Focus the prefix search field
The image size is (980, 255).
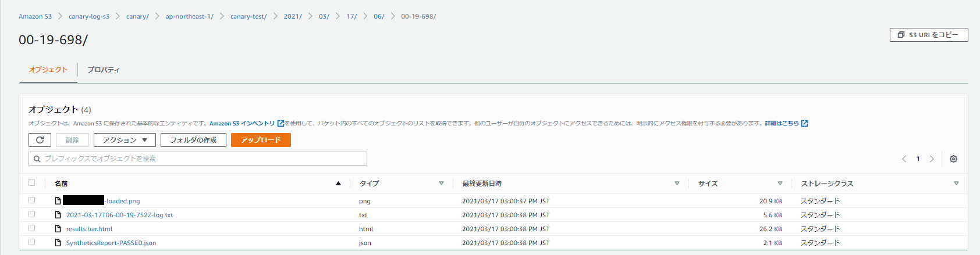198,159
